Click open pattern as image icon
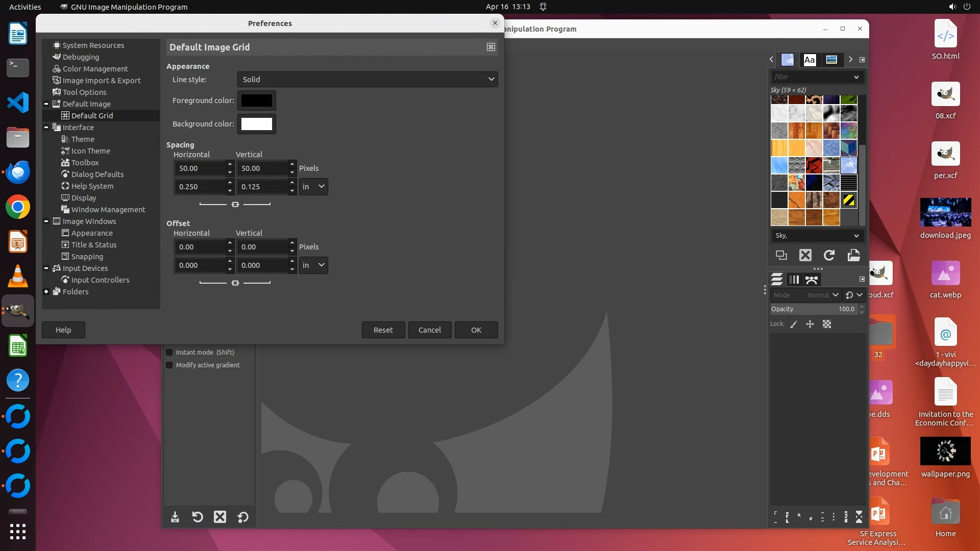Screen dimensions: 980x551 [853, 255]
